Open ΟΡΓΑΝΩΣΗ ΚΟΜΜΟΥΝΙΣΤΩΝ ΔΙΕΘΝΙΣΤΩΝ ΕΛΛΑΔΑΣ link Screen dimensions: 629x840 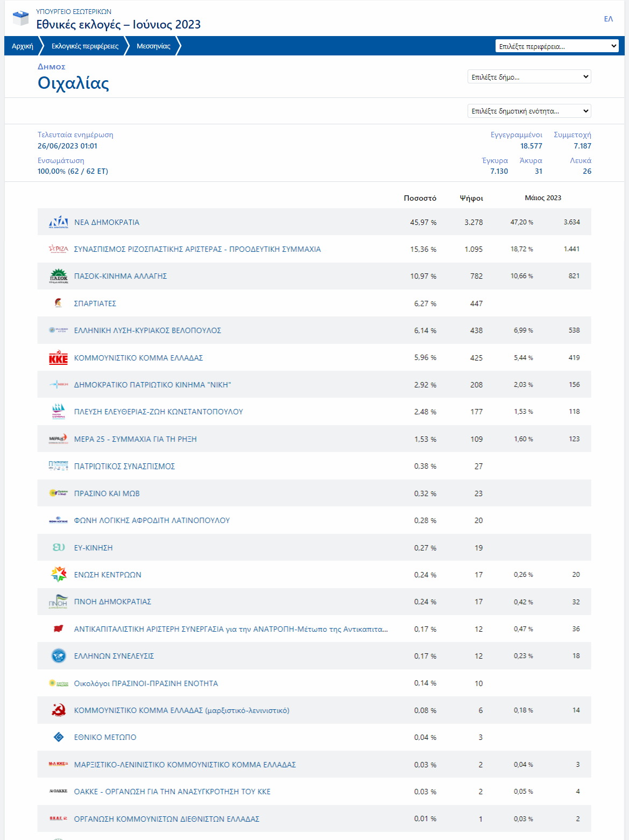167,819
